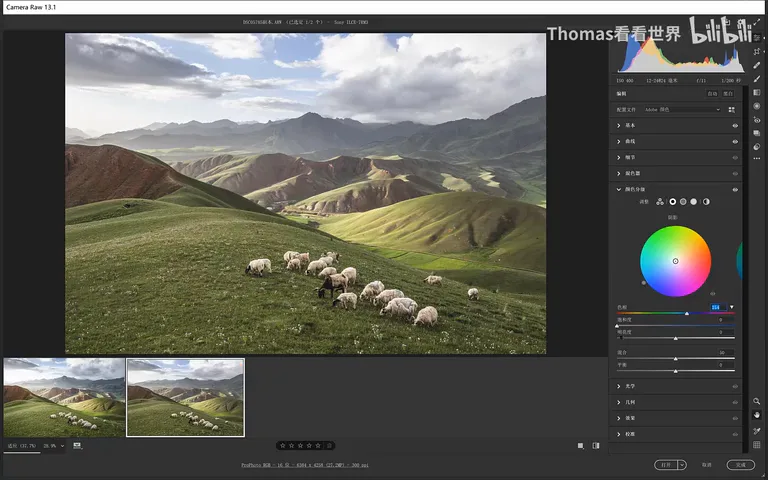Select the midtones color wheel mode
Viewport: 768px width, 480px height.
683,202
